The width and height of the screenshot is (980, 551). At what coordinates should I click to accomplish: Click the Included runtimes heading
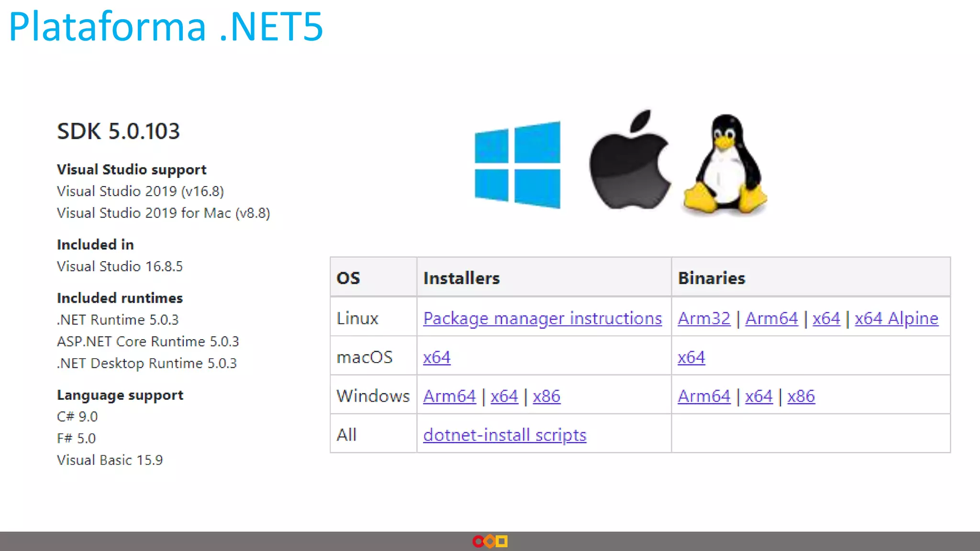coord(120,298)
